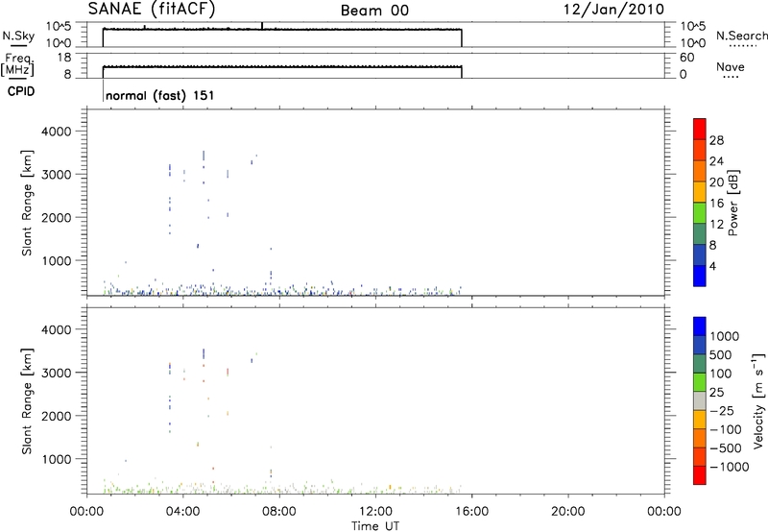Pick the orange power swatch between 20 and 24
Screen dimensions: 768x532
point(700,172)
